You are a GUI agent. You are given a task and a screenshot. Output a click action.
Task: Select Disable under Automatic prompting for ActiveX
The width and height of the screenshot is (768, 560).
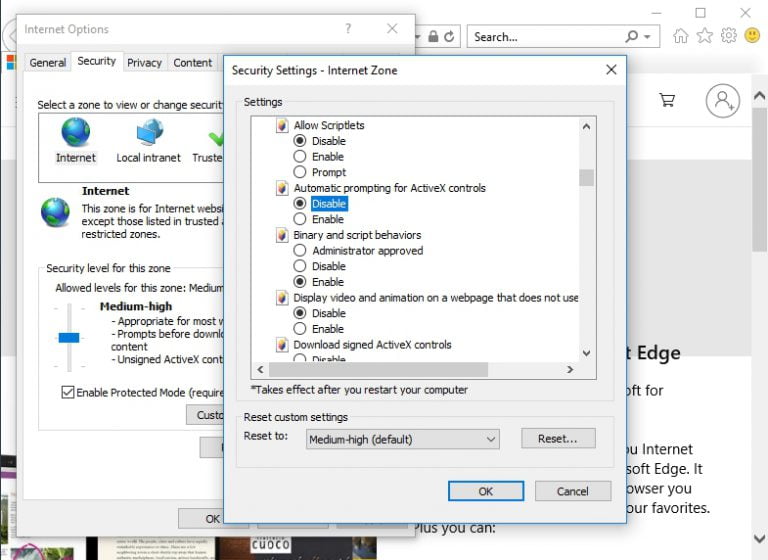pos(300,203)
